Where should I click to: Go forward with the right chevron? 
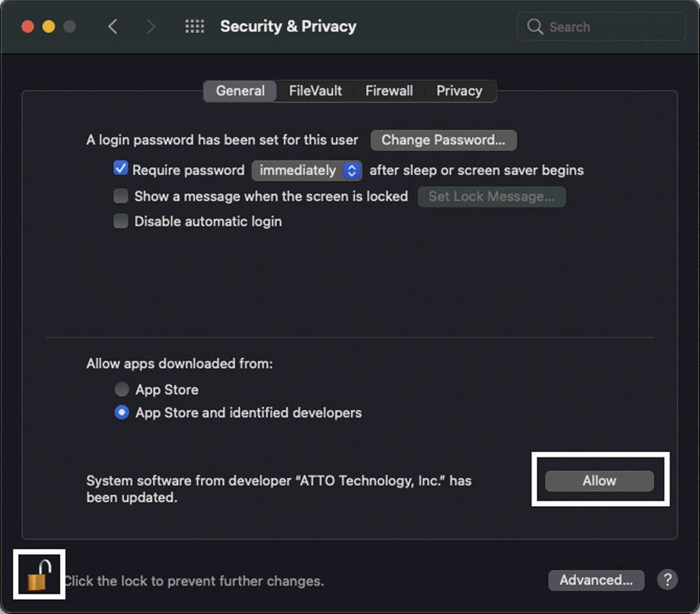[151, 27]
